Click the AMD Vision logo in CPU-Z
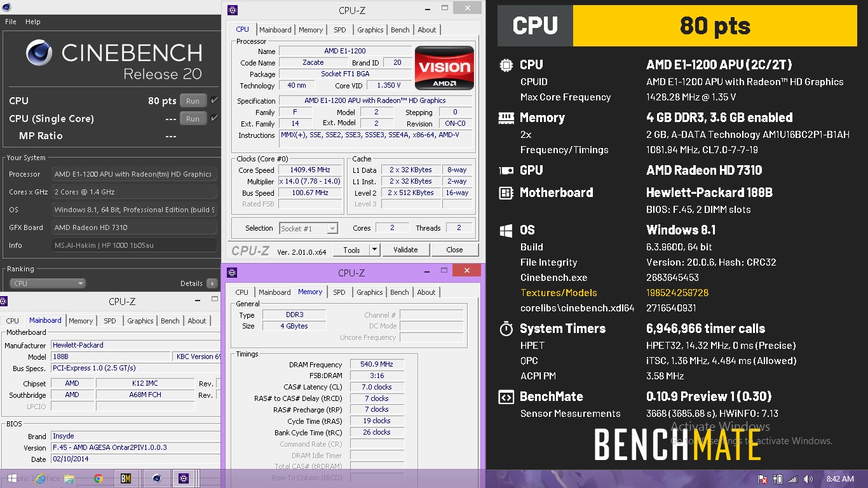The height and width of the screenshot is (488, 868). point(444,67)
